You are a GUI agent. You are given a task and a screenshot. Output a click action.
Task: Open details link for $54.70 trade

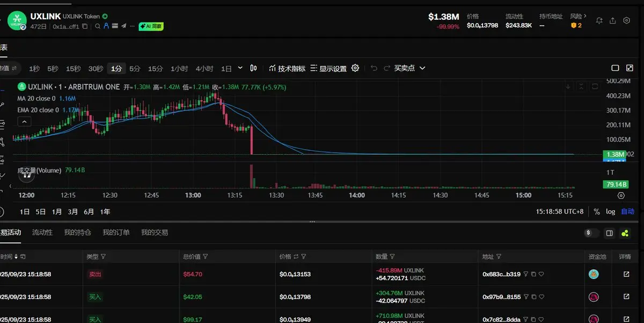tap(626, 274)
